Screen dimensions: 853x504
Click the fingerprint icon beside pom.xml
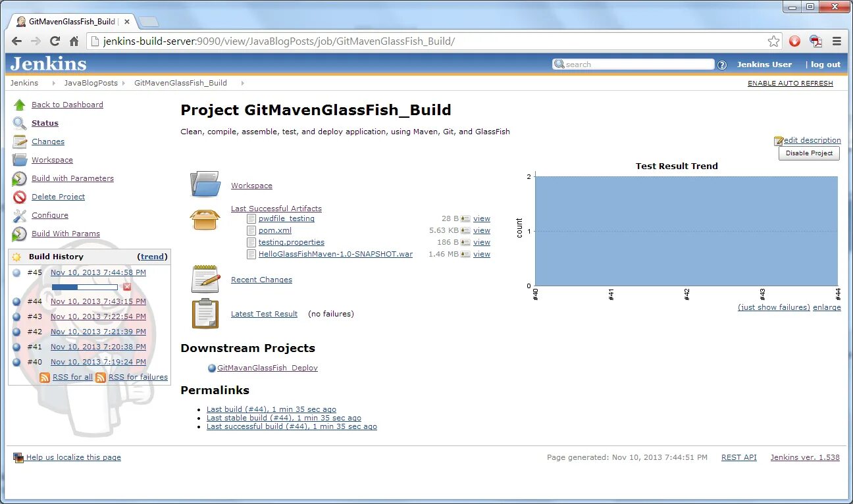tap(465, 230)
